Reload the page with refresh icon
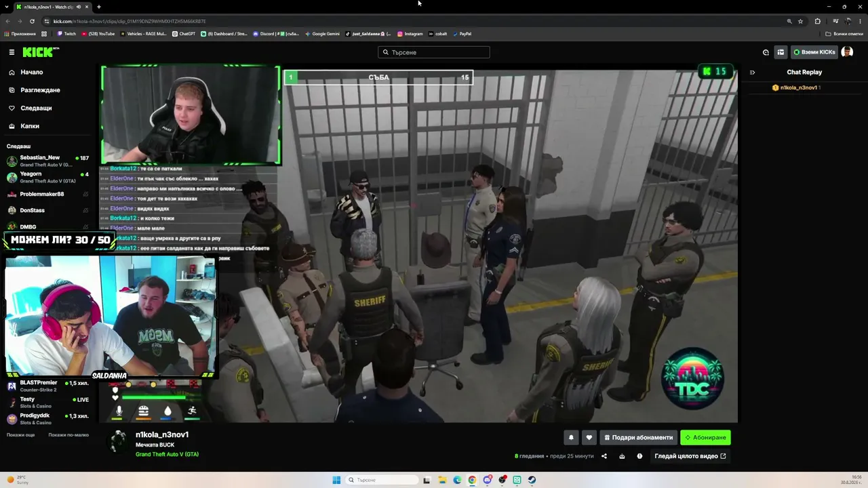868x488 pixels. (x=32, y=21)
